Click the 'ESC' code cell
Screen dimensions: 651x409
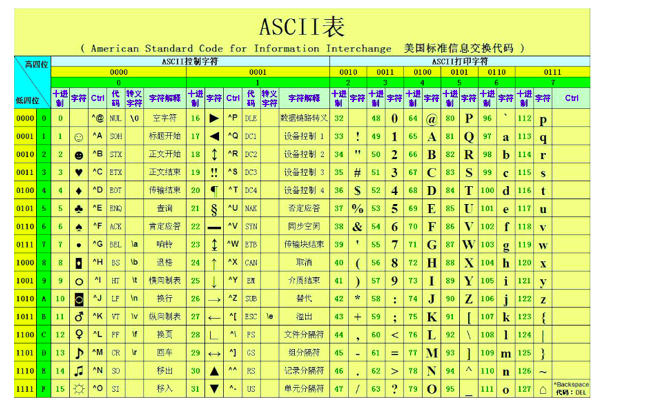tap(251, 317)
